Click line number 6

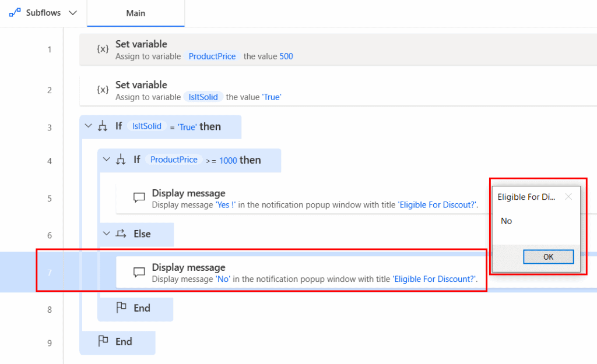pyautogui.click(x=50, y=235)
